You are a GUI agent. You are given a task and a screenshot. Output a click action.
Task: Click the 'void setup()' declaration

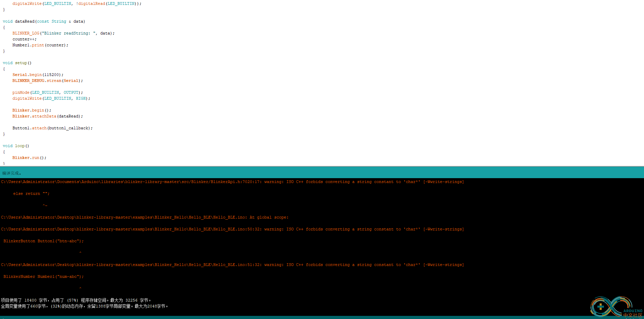pos(17,63)
